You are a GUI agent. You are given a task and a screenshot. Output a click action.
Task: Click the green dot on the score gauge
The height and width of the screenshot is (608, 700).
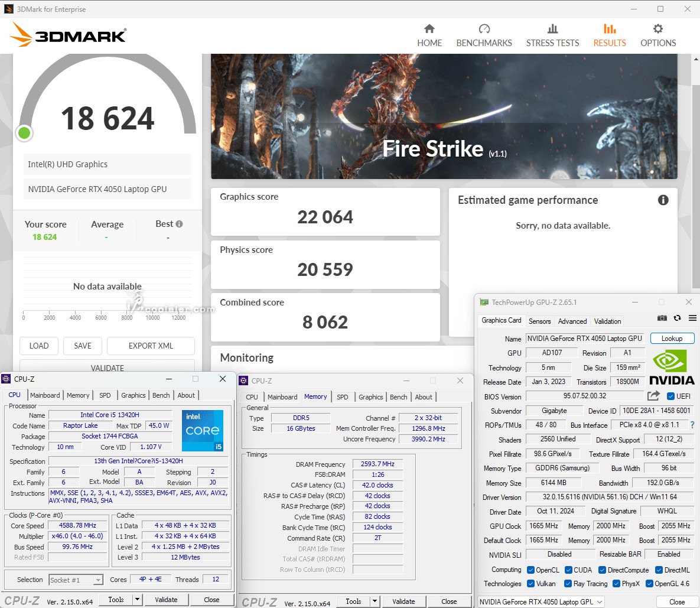[24, 132]
